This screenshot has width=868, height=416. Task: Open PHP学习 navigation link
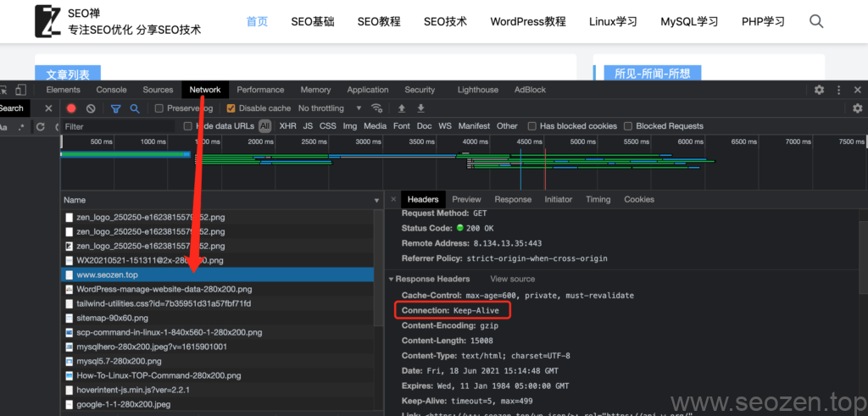(x=763, y=21)
